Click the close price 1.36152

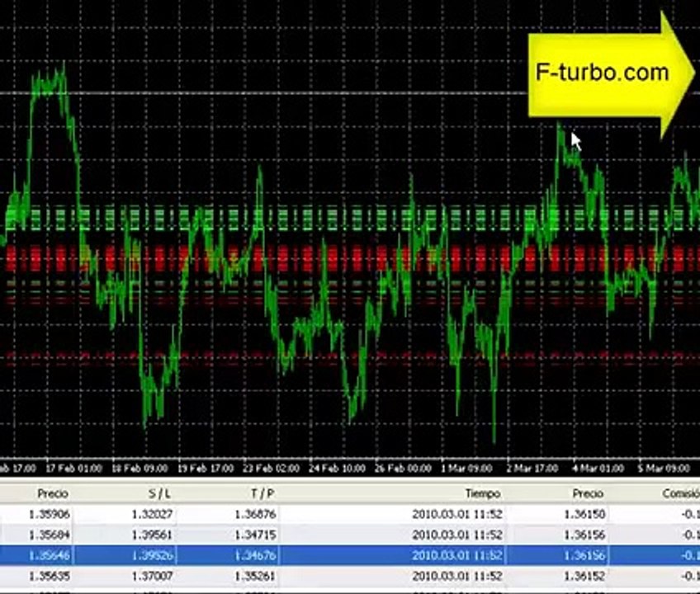[x=584, y=576]
